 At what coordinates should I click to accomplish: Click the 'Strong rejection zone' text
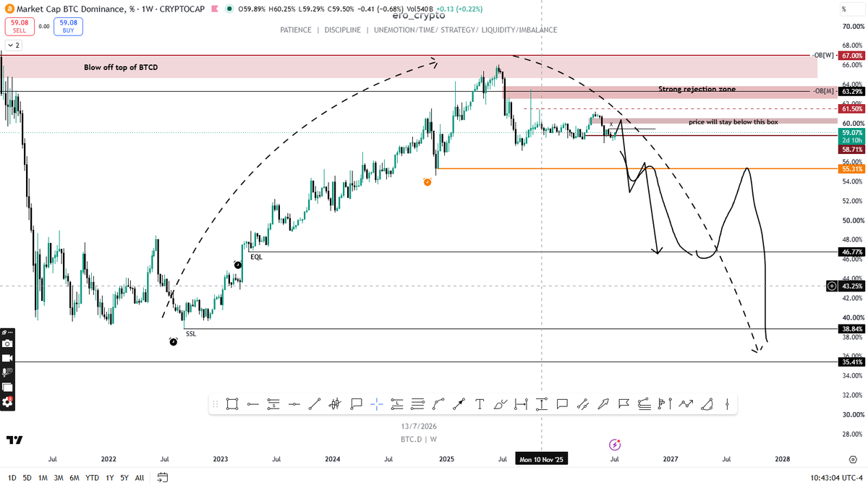point(697,89)
